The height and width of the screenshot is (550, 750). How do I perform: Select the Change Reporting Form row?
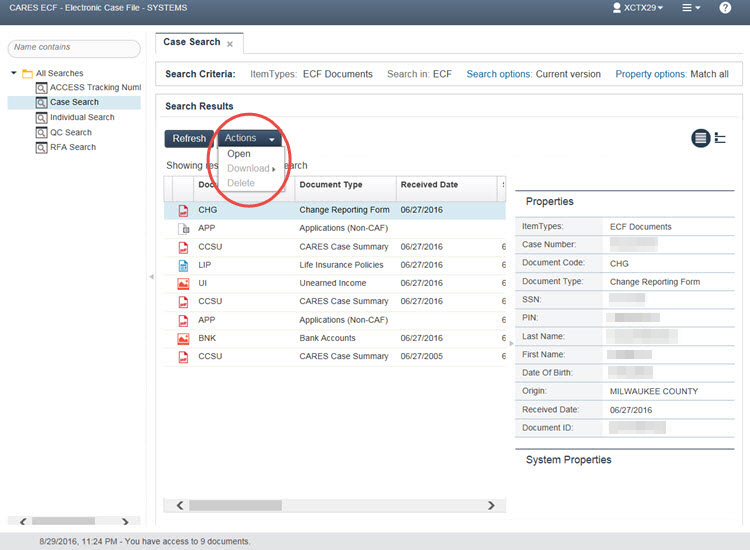[335, 210]
